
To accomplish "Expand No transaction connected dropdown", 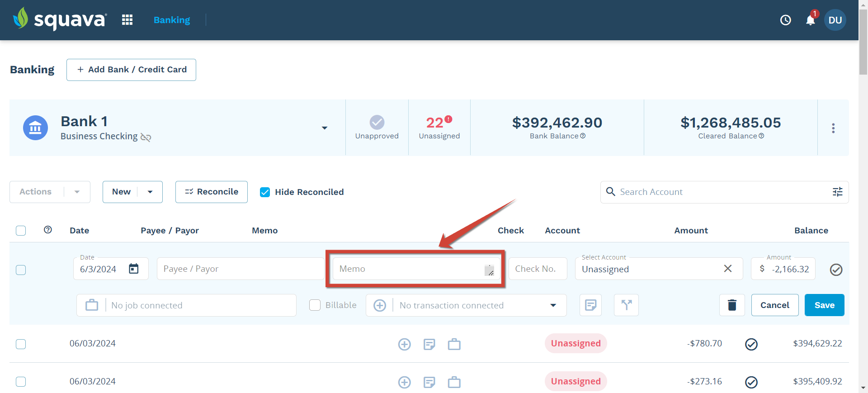I will 553,305.
